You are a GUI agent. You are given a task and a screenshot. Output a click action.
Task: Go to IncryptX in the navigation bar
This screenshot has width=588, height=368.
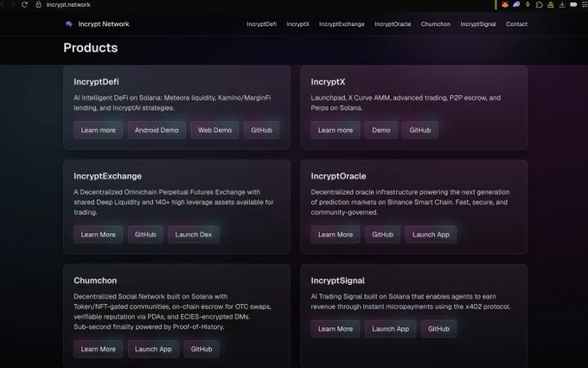click(x=297, y=24)
